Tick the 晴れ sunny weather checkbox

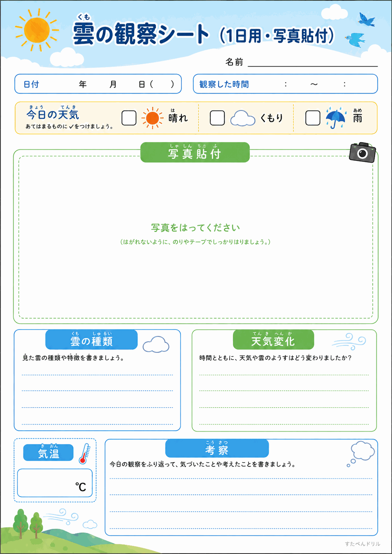tap(129, 118)
